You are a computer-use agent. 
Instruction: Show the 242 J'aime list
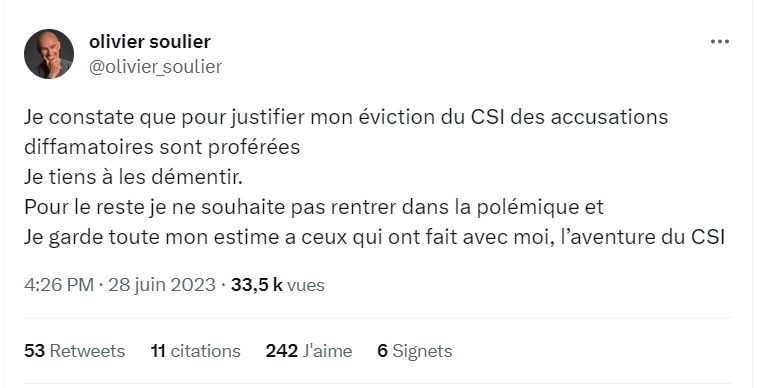[308, 351]
